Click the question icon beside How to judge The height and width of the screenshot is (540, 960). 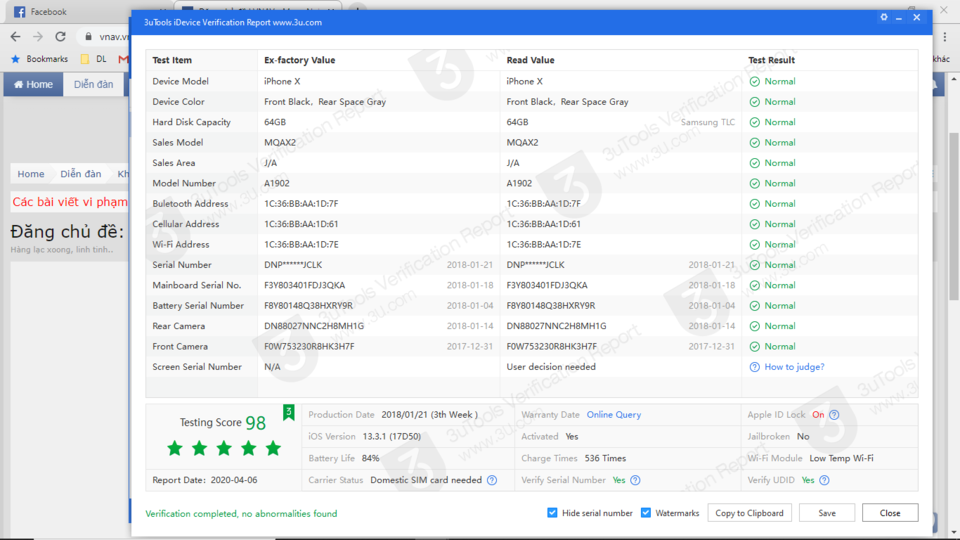tap(754, 367)
